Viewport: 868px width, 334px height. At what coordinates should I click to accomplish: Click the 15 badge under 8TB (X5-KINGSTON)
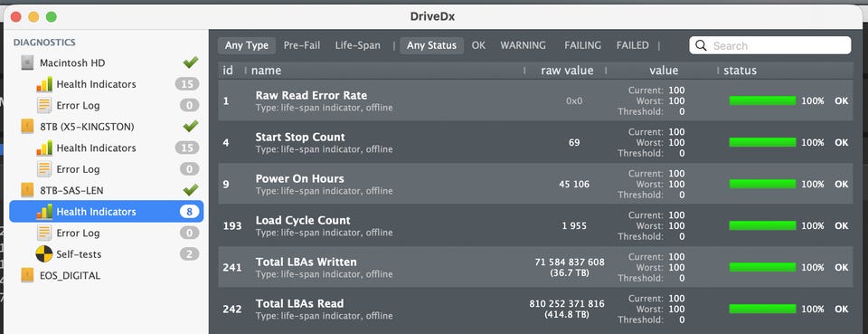coord(187,148)
